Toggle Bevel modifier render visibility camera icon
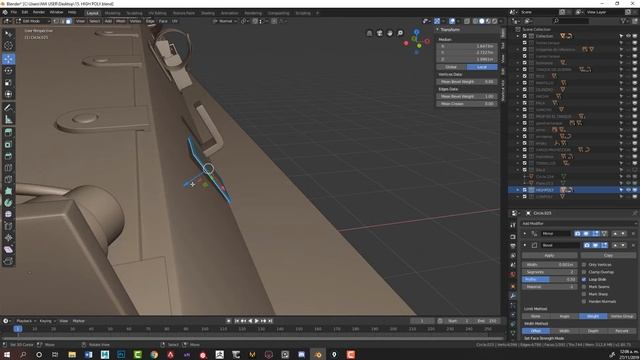 (587, 245)
